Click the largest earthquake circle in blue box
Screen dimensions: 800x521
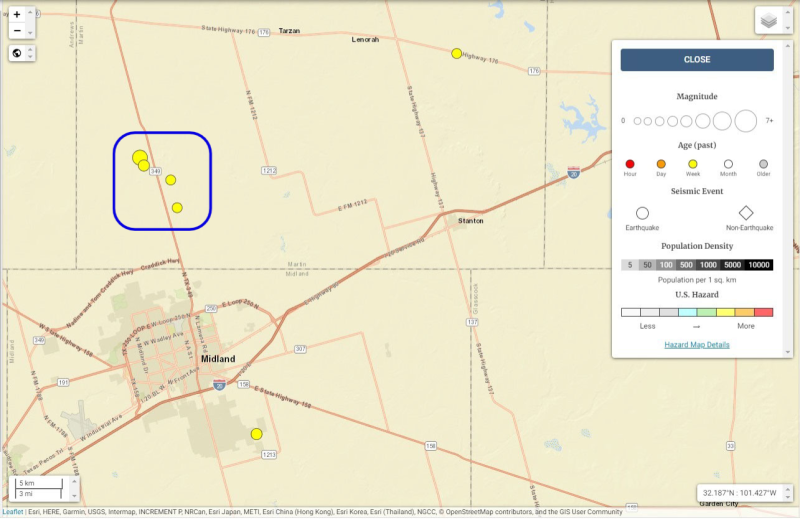(x=139, y=156)
